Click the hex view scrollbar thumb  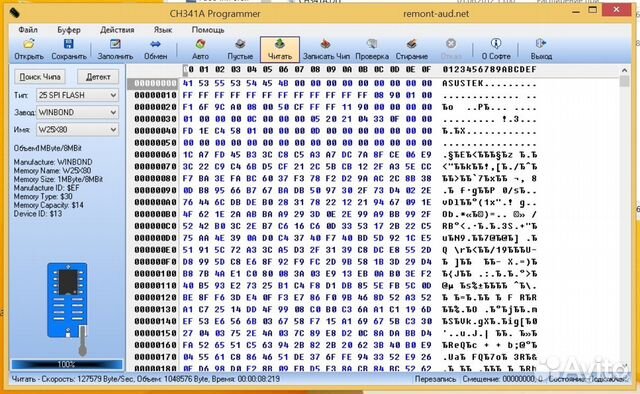624,81
